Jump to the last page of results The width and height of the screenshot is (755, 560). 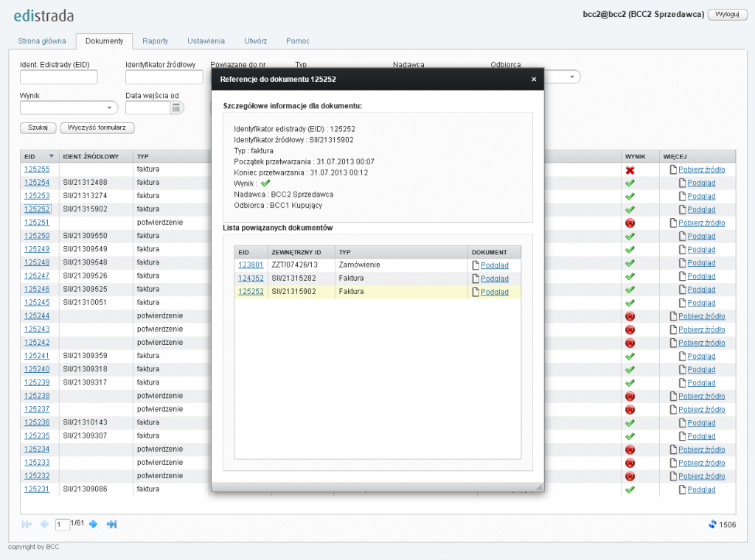pyautogui.click(x=111, y=524)
